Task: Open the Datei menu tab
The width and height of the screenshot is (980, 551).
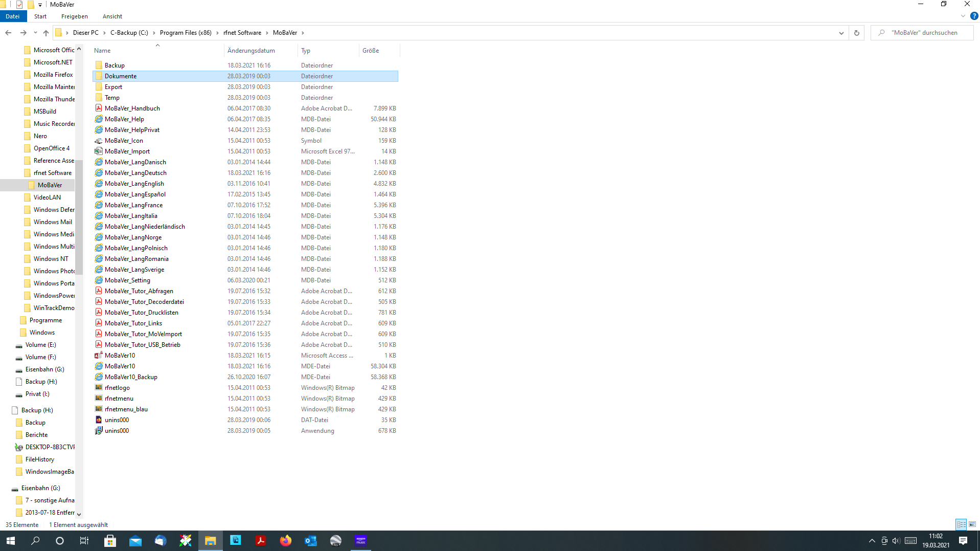Action: (x=13, y=16)
